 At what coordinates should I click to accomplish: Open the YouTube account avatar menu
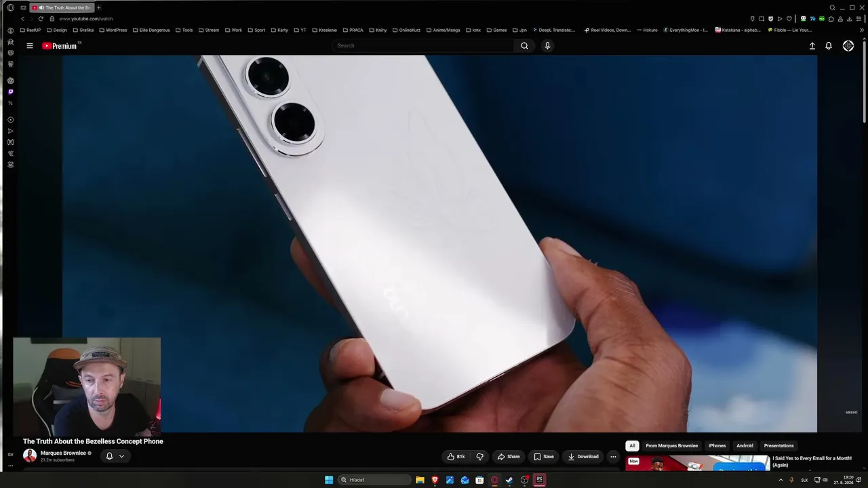pyautogui.click(x=848, y=46)
